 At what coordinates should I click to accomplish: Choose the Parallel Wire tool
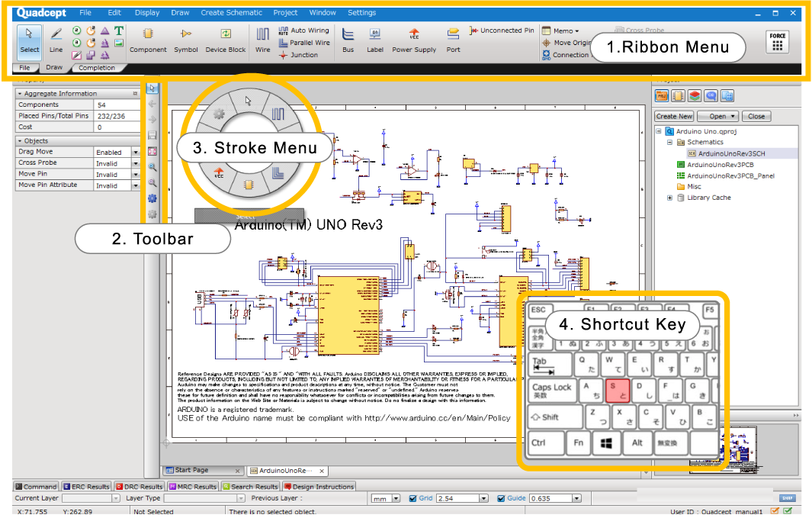(x=304, y=43)
